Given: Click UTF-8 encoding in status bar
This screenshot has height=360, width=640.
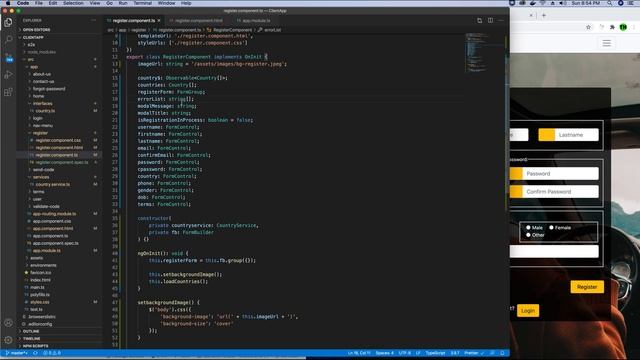Looking at the screenshot, I should point(404,353).
